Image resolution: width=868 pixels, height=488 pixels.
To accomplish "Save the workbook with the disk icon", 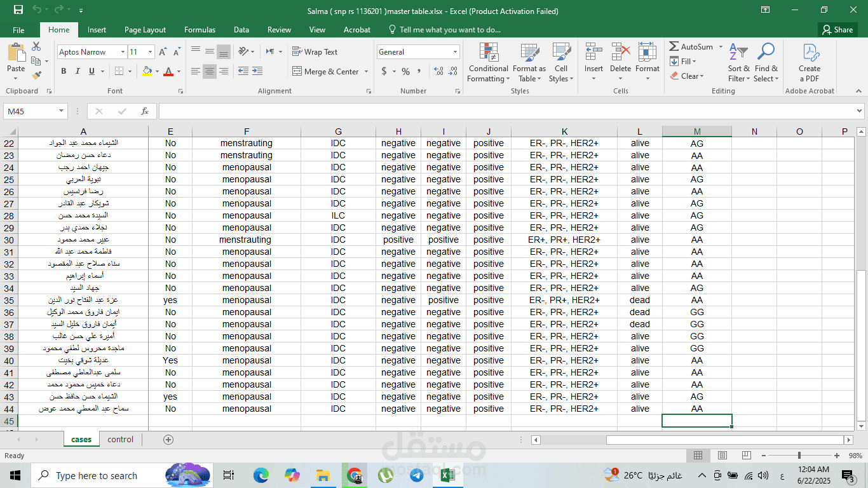I will coord(18,10).
